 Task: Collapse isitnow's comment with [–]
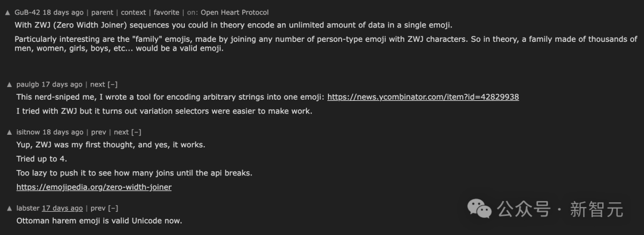137,132
